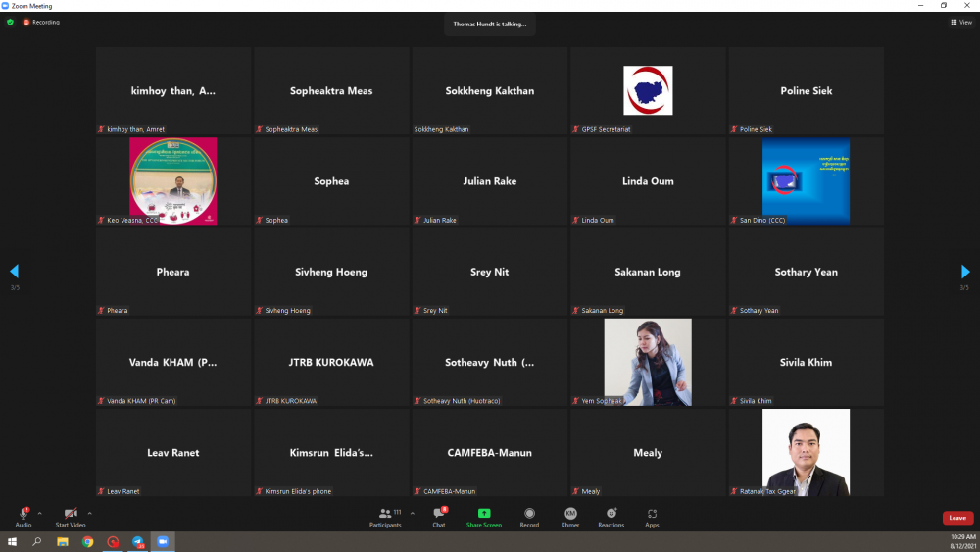This screenshot has width=980, height=552.
Task: Select the GPSF Secretariat participant tile
Action: click(x=648, y=91)
